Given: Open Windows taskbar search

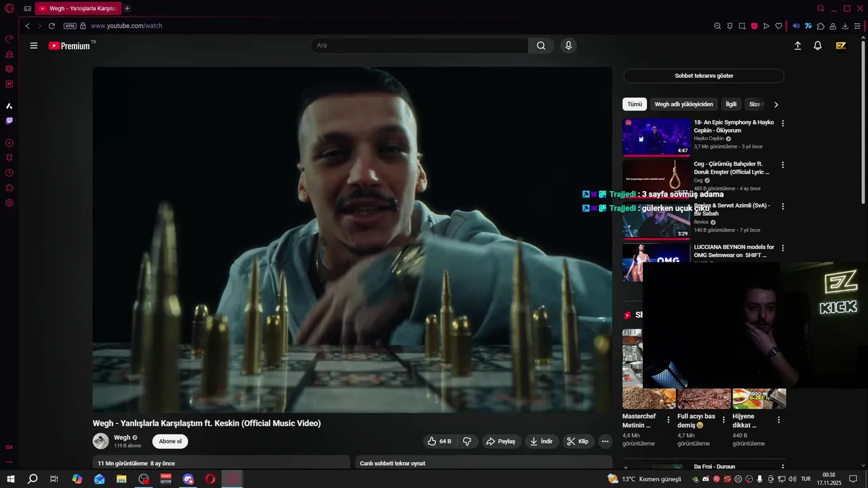Looking at the screenshot, I should (33, 479).
